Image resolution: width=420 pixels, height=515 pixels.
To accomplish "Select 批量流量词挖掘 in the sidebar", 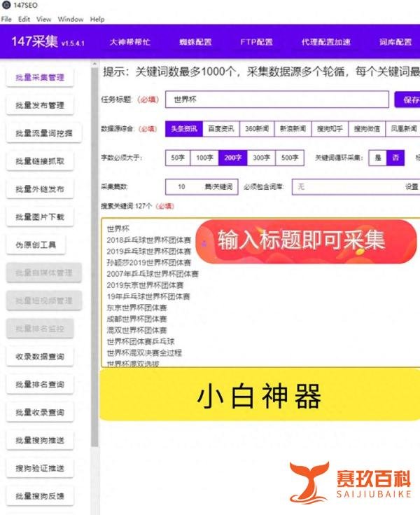I will click(x=44, y=133).
